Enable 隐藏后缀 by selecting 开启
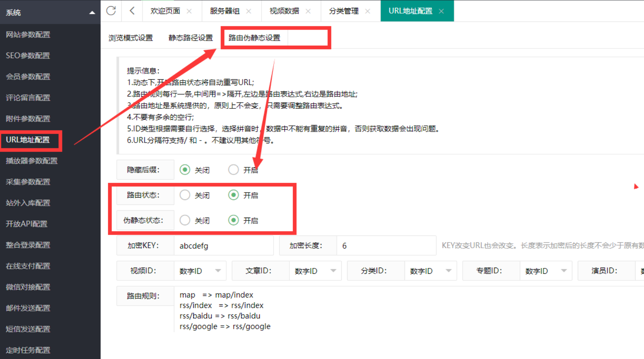Viewport: 644px width, 359px height. coord(233,170)
